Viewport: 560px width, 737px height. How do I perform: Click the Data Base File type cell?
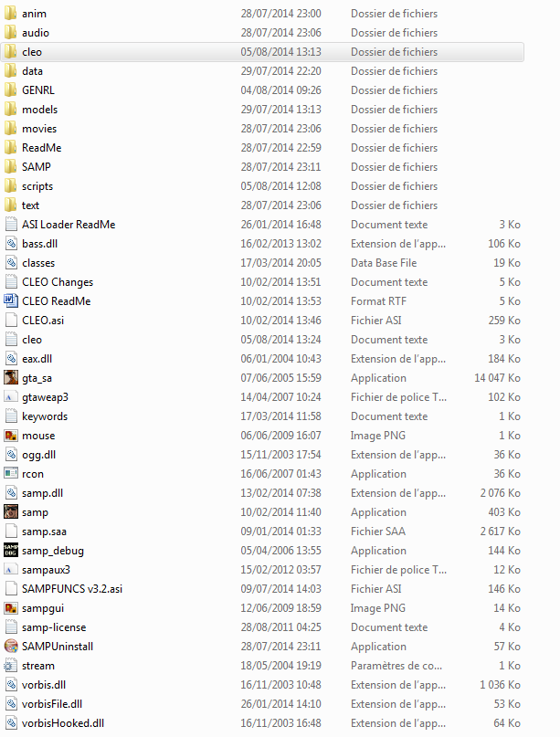tap(384, 263)
